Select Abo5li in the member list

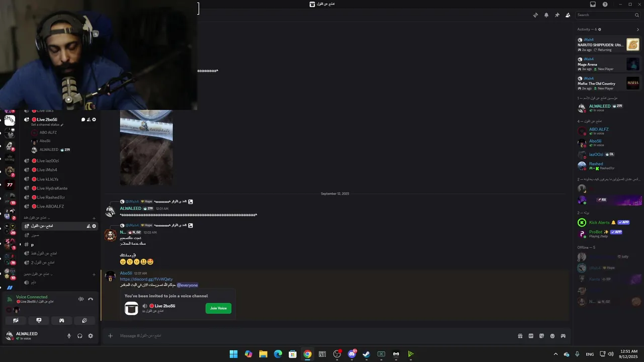(x=608, y=143)
